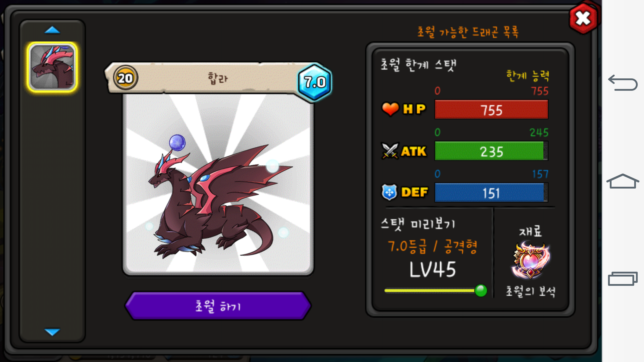Click the heart HP icon
644x362 pixels.
[390, 109]
